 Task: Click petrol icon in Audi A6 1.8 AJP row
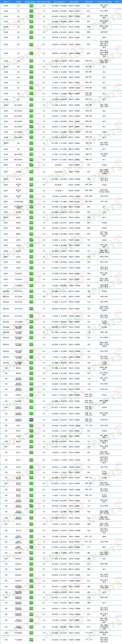(31, 143)
